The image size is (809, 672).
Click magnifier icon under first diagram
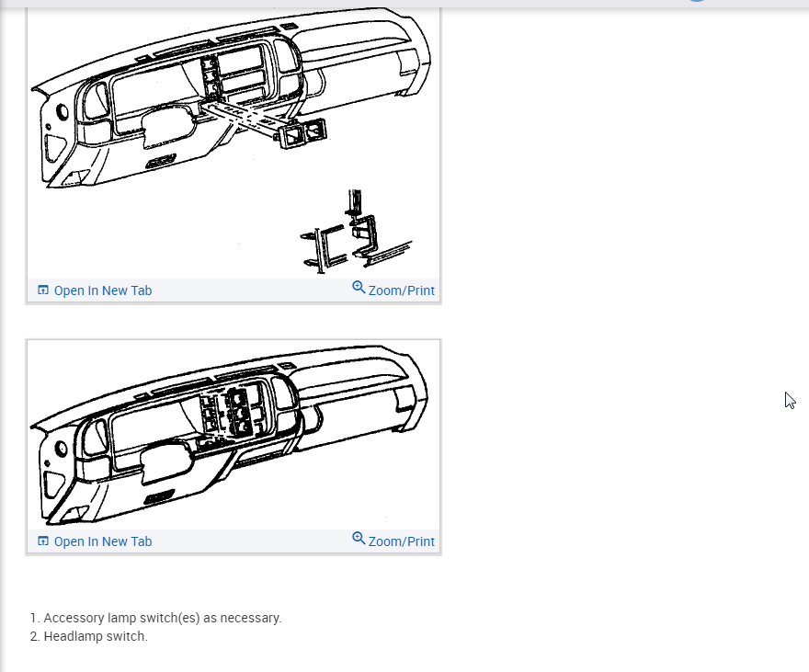pos(359,287)
